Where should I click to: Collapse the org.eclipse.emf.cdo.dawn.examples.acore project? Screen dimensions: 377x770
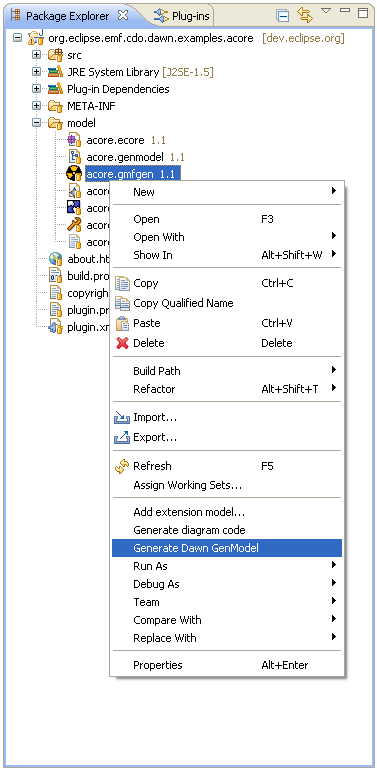tap(17, 38)
